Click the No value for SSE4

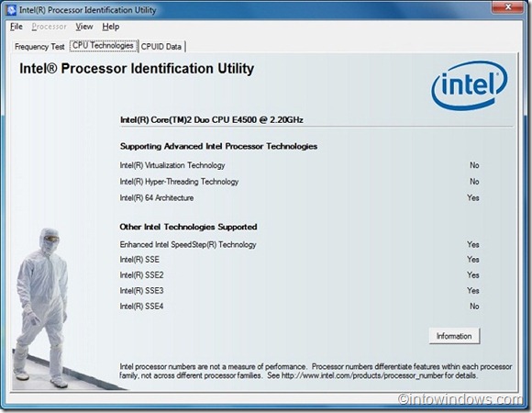(x=474, y=307)
